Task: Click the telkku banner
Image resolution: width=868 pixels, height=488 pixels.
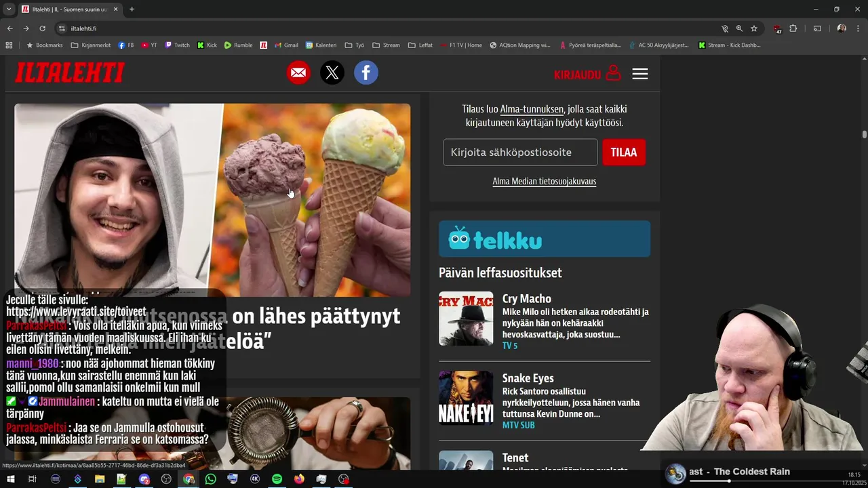Action: point(545,239)
